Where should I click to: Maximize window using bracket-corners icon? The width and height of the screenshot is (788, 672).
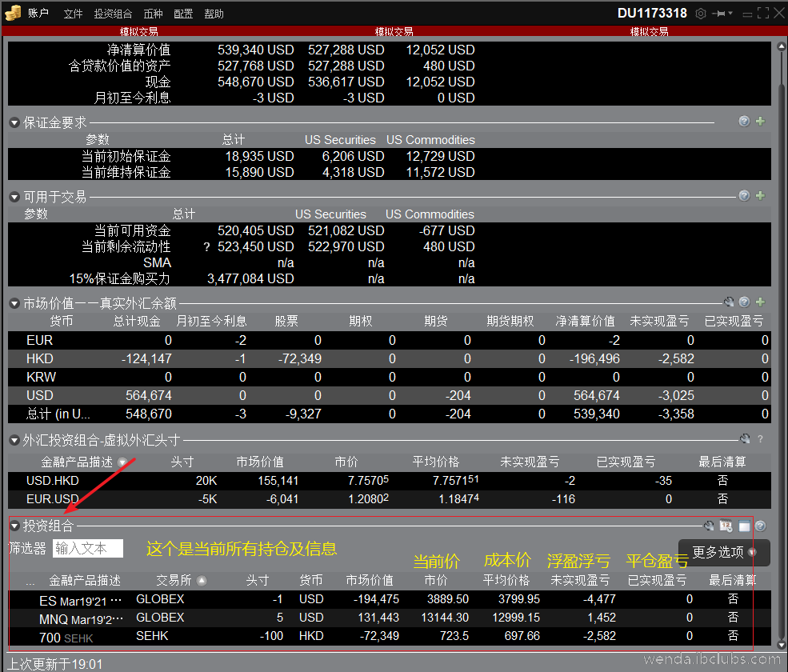click(763, 13)
